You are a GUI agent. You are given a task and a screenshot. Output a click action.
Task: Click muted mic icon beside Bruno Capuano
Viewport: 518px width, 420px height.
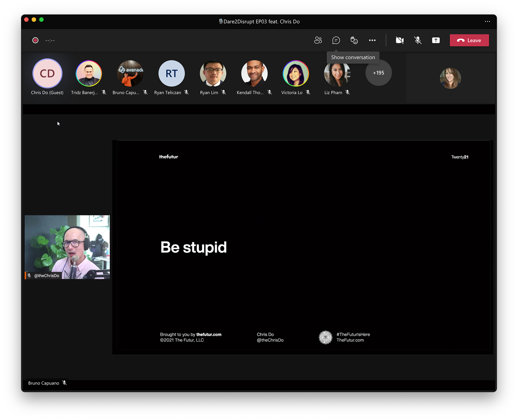click(64, 383)
